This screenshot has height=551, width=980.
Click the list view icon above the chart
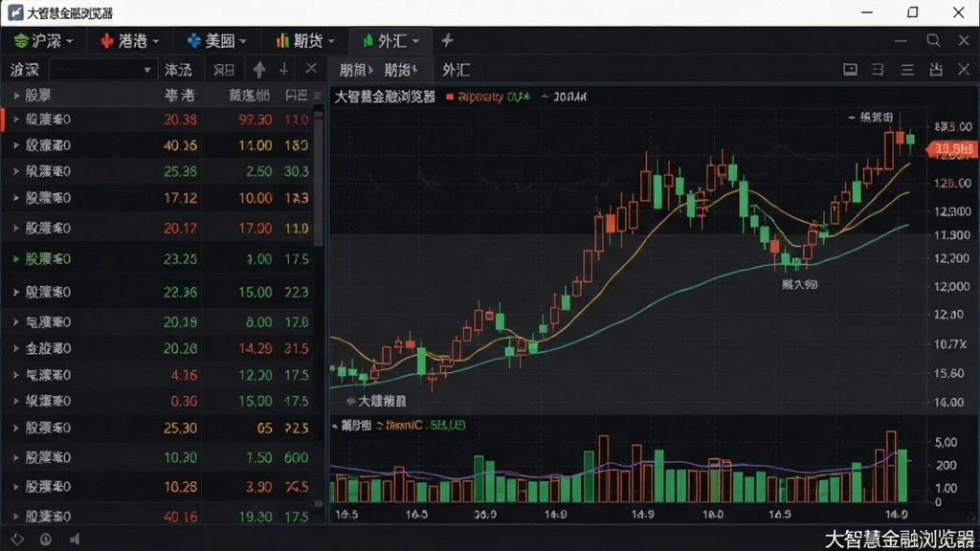[879, 69]
